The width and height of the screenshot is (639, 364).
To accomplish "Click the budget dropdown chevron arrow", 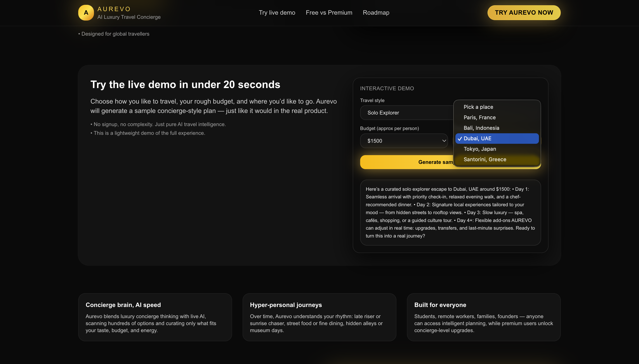I will (x=444, y=141).
